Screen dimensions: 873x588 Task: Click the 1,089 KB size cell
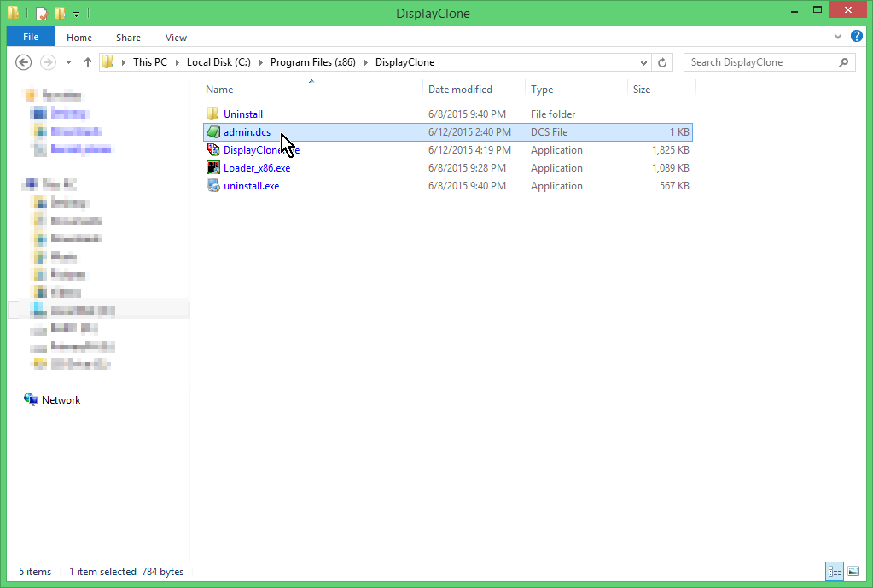[x=671, y=167]
